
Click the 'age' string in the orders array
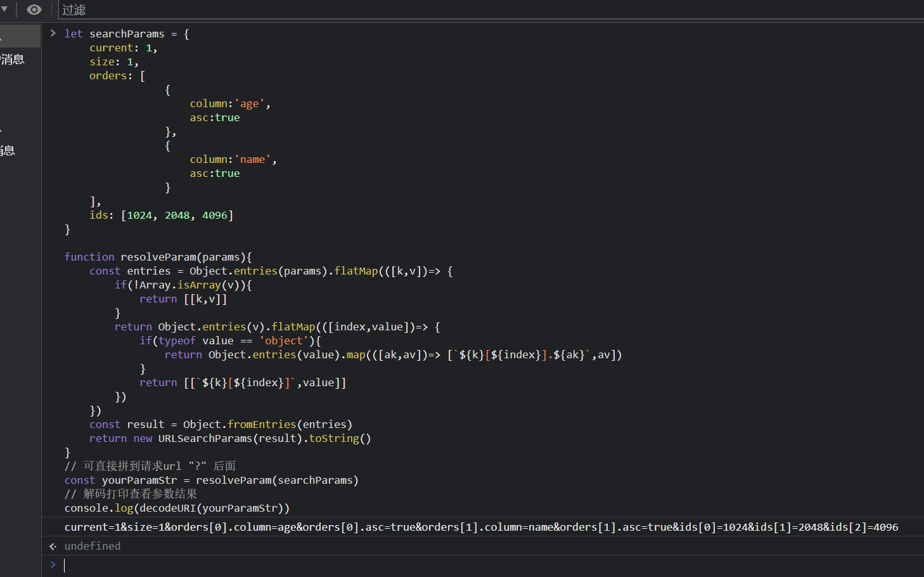[x=250, y=103]
